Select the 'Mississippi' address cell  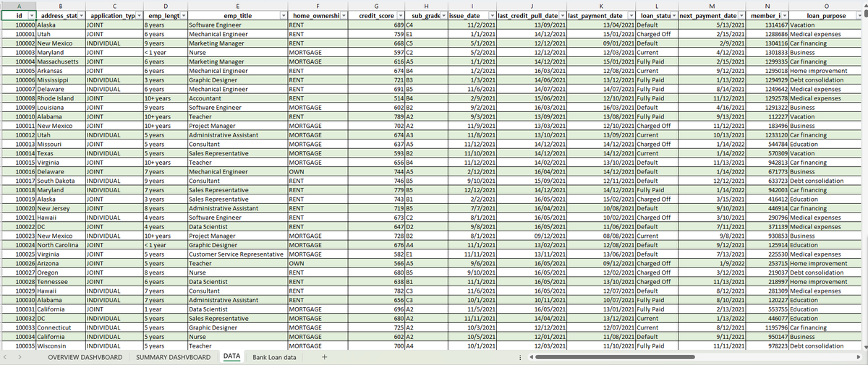tap(61, 80)
